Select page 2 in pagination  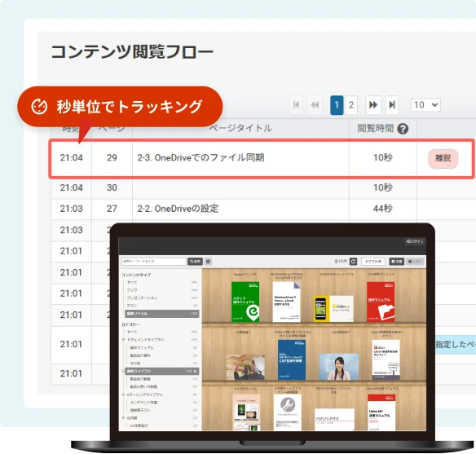(x=351, y=105)
